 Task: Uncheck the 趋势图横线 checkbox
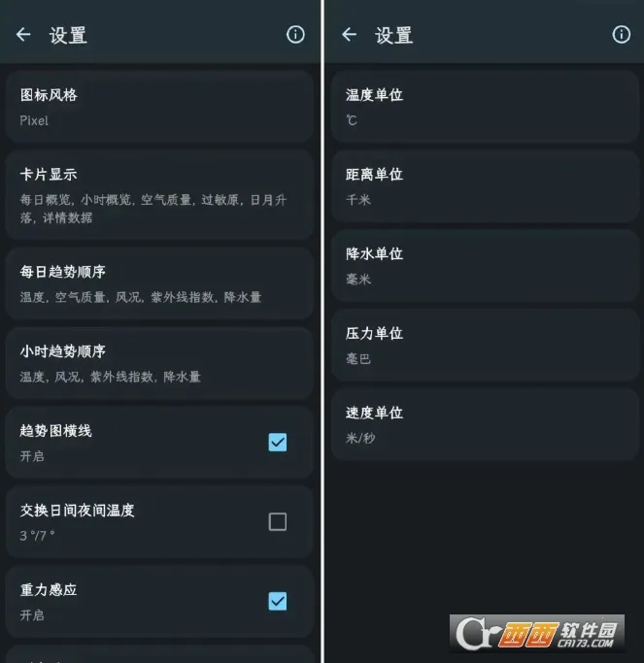(278, 443)
